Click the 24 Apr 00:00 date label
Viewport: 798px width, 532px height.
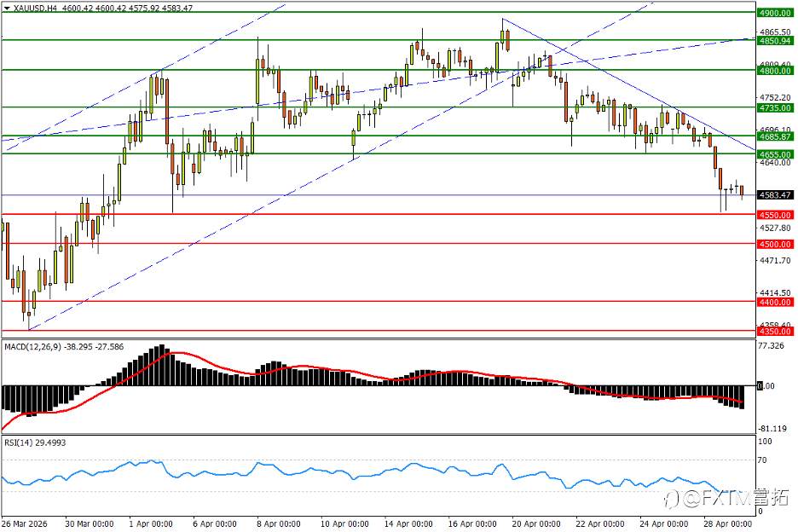[663, 523]
